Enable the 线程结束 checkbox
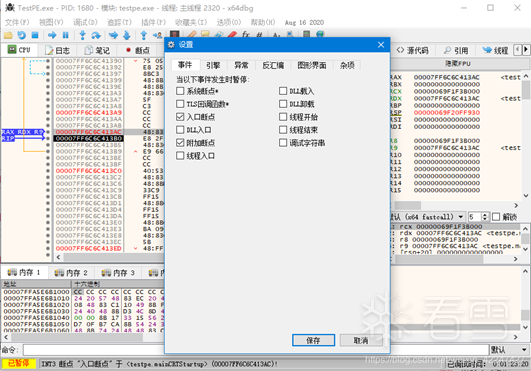531x371 pixels. coord(283,130)
